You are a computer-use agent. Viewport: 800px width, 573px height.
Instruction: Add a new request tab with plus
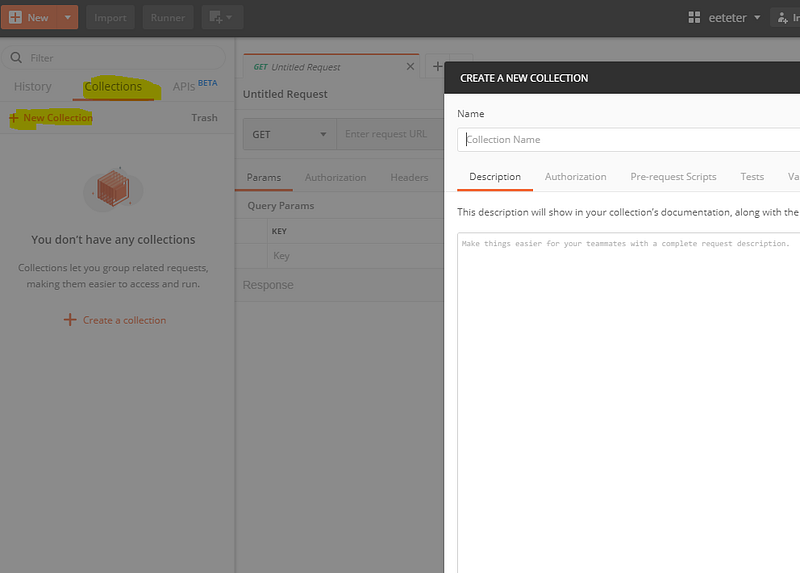437,66
